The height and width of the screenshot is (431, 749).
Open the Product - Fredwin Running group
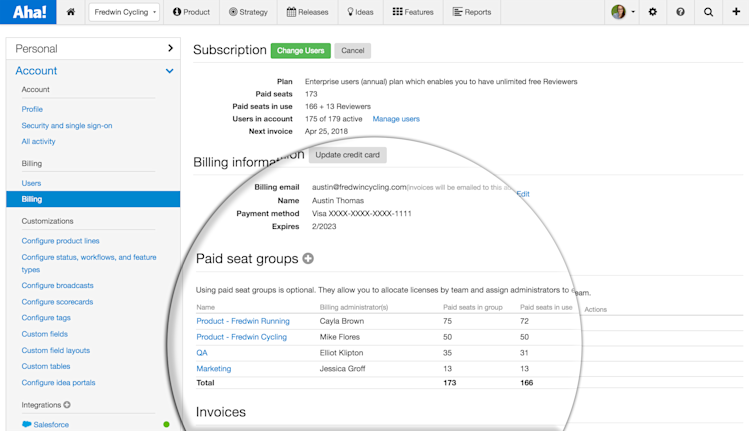243,321
